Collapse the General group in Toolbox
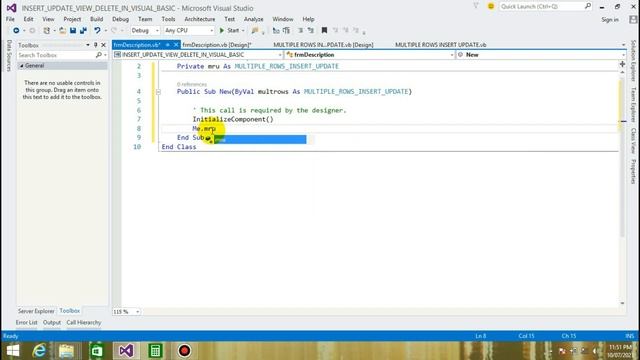 point(22,66)
